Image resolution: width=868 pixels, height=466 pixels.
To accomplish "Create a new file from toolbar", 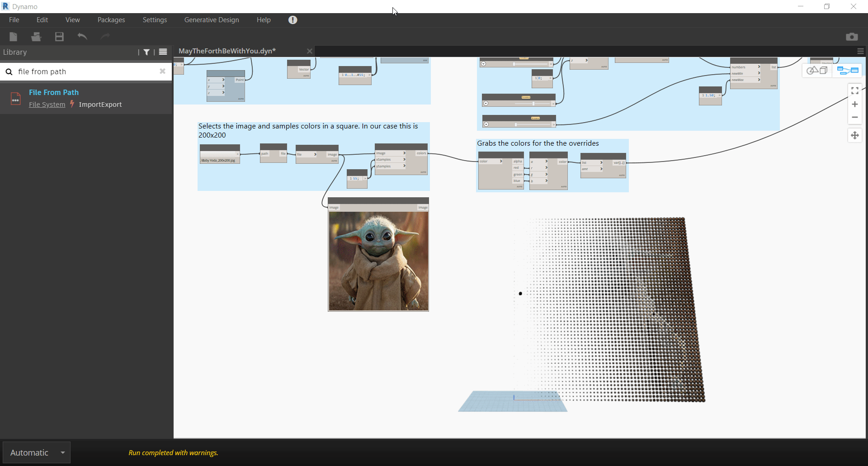I will 14,37.
